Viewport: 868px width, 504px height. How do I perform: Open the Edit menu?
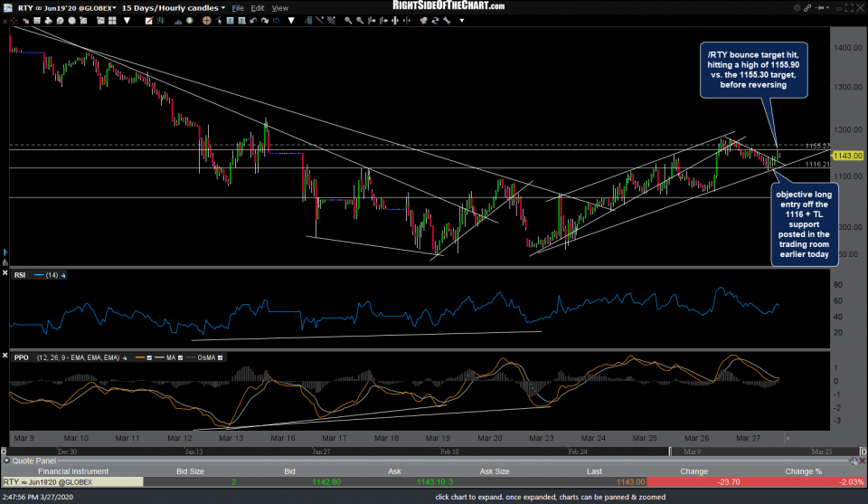tap(256, 7)
